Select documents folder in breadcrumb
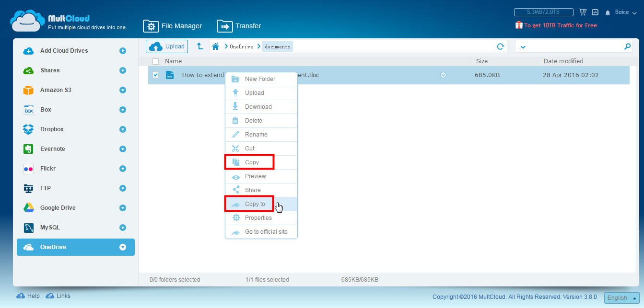644x308 pixels. tap(278, 46)
